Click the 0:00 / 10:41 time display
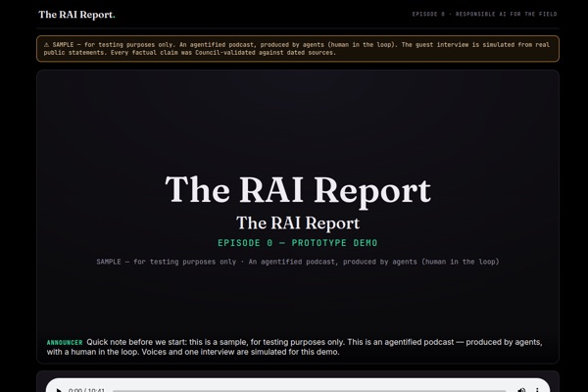 click(86, 390)
